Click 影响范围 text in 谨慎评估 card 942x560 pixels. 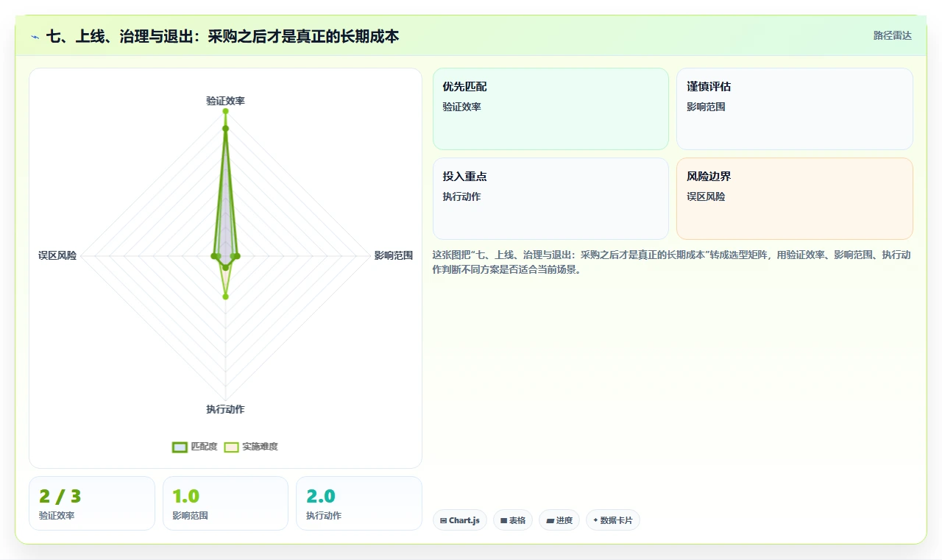pos(706,107)
